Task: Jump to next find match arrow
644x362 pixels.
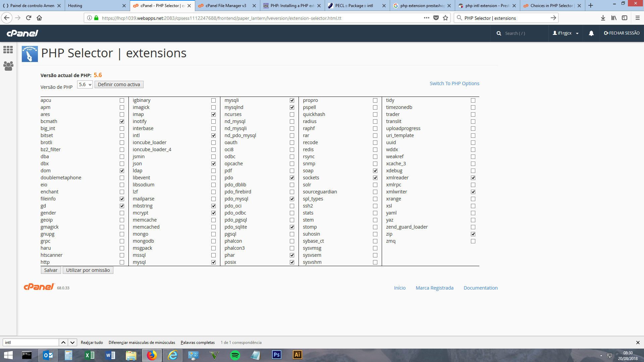Action: tap(72, 342)
